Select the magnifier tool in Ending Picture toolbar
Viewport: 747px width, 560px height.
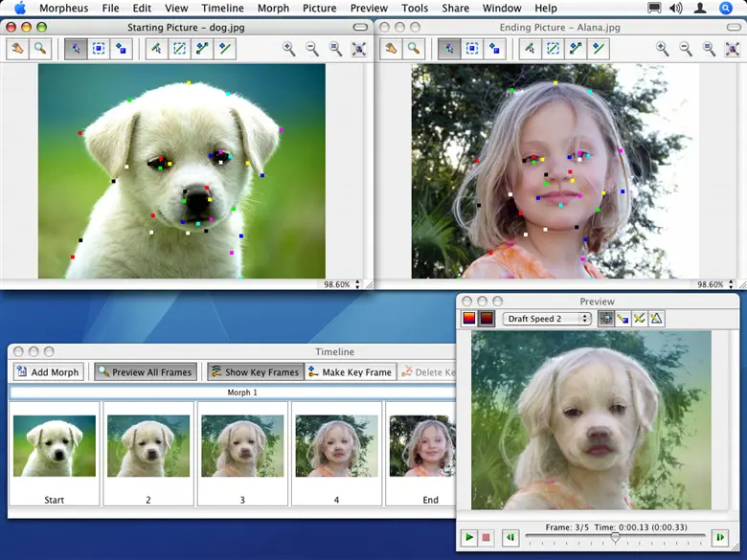coord(414,48)
